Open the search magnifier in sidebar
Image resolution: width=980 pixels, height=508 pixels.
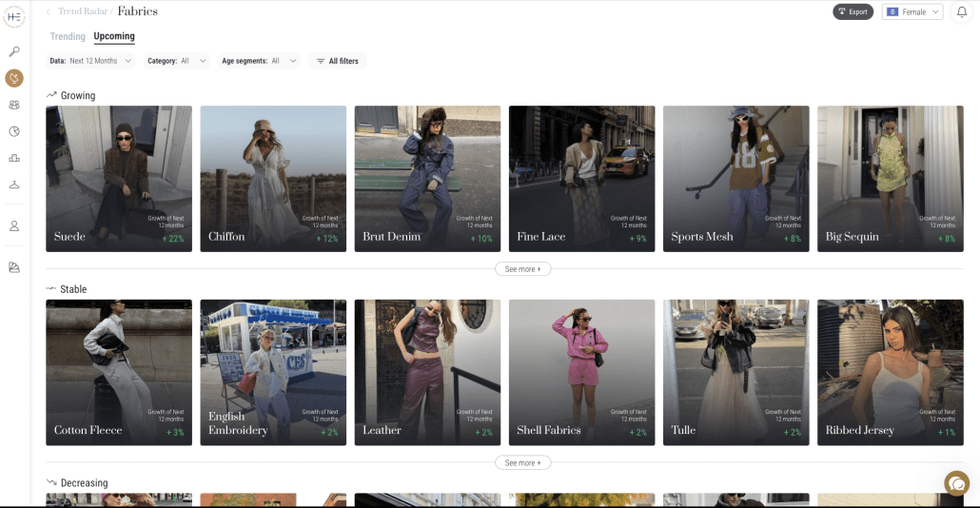coord(14,51)
